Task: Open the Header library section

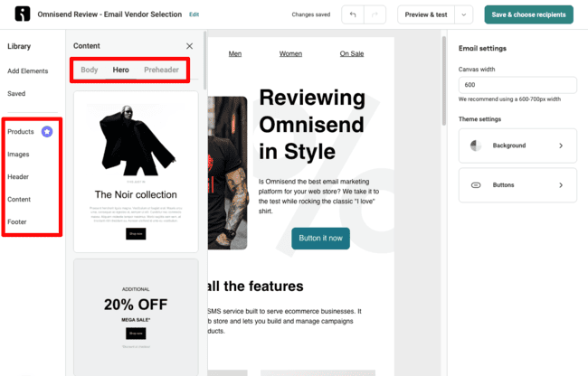Action: [x=18, y=176]
